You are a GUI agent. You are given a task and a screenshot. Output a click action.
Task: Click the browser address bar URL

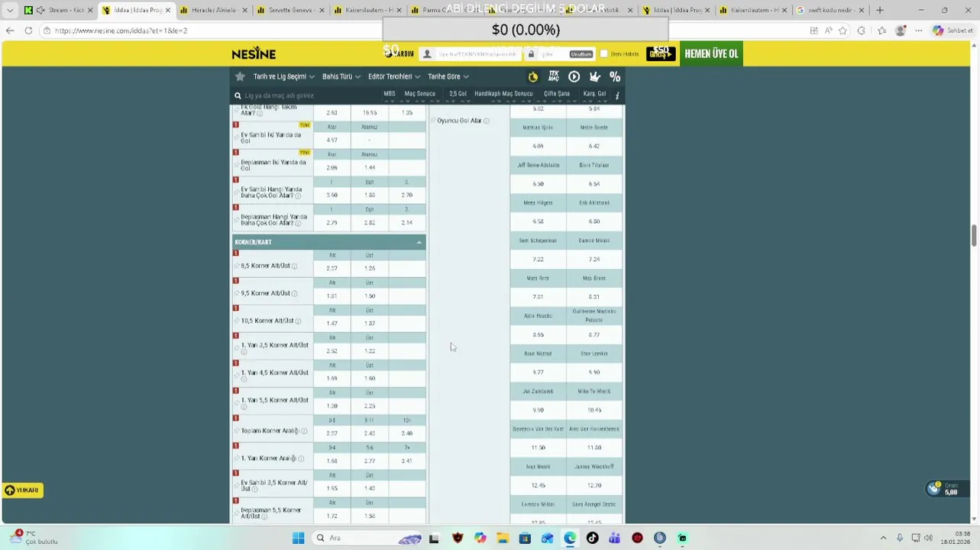coord(121,31)
